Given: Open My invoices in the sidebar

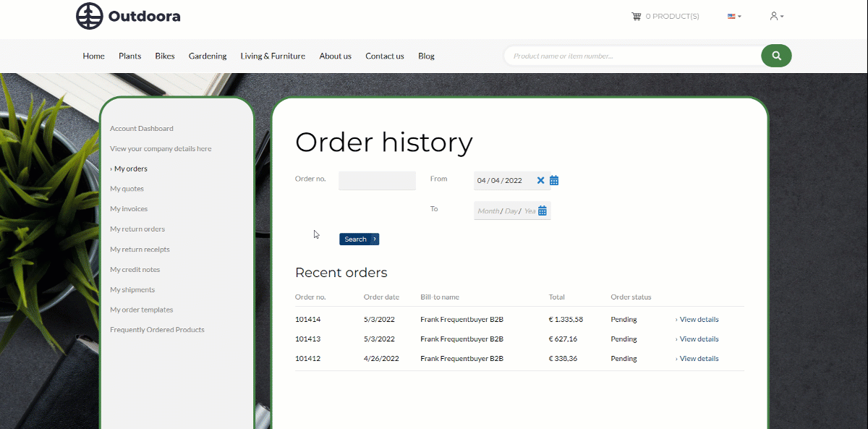Looking at the screenshot, I should click(129, 208).
